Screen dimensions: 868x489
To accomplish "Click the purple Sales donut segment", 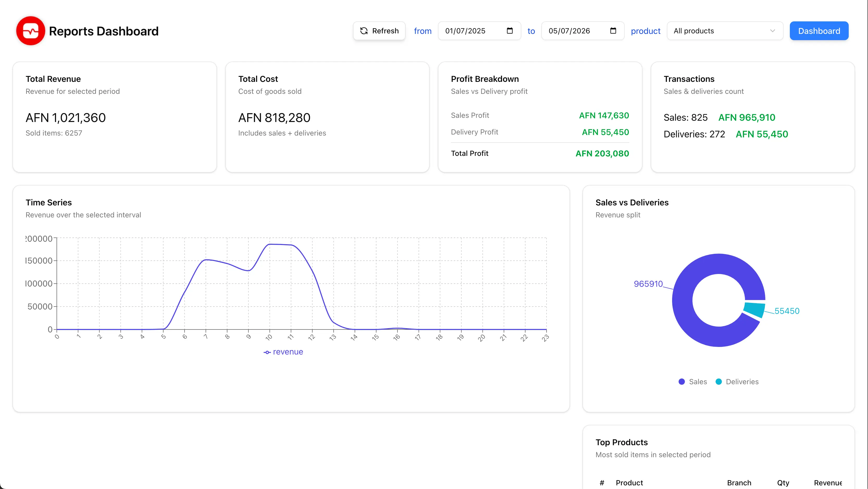I will 682,300.
